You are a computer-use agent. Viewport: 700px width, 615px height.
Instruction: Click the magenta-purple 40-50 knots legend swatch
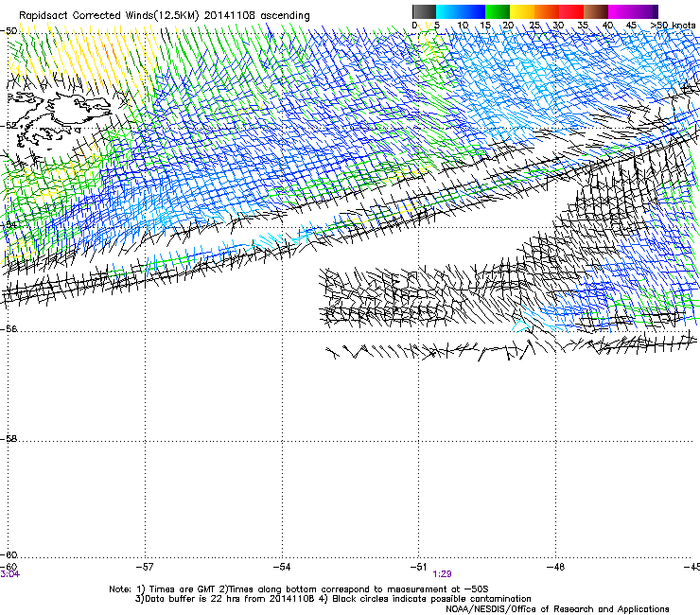click(633, 11)
